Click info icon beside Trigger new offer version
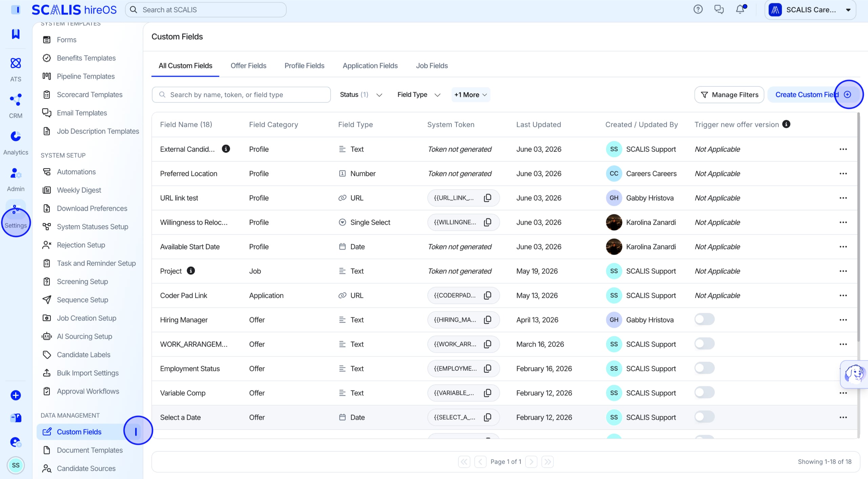Image resolution: width=868 pixels, height=479 pixels. tap(786, 124)
